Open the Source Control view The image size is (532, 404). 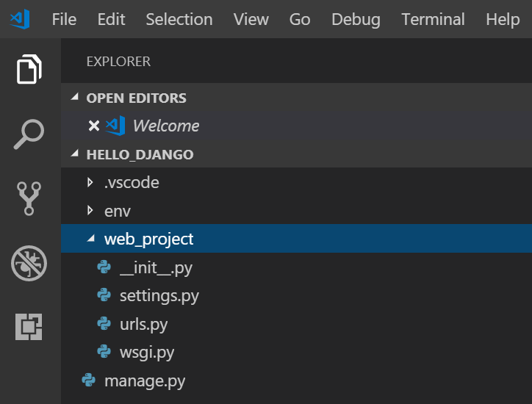(x=29, y=198)
